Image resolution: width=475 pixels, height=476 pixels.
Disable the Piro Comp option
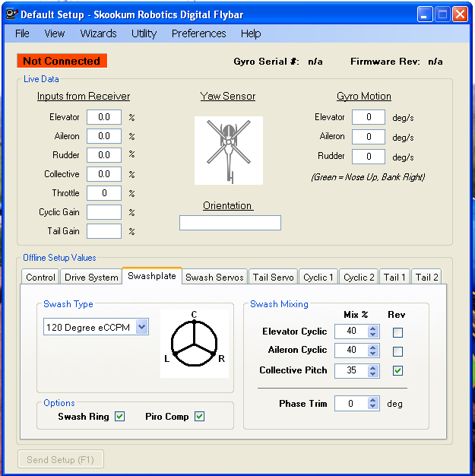199,416
